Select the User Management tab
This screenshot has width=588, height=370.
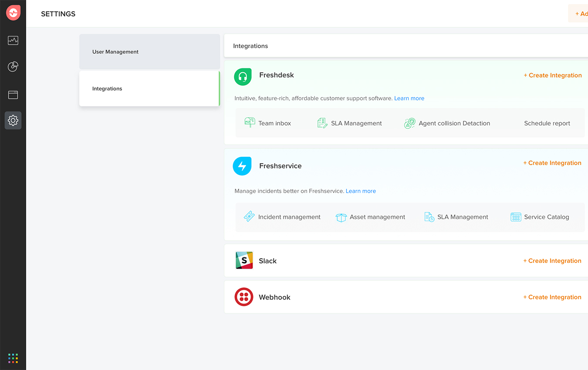pyautogui.click(x=149, y=52)
